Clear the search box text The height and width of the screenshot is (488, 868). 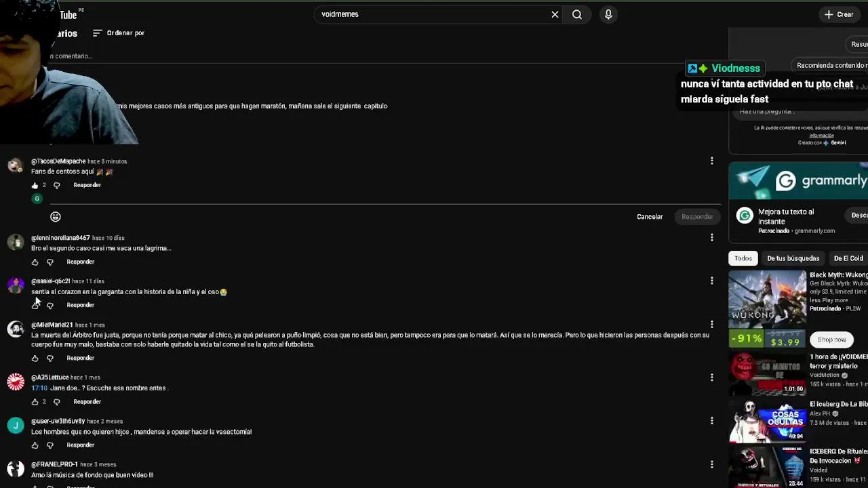coord(555,14)
